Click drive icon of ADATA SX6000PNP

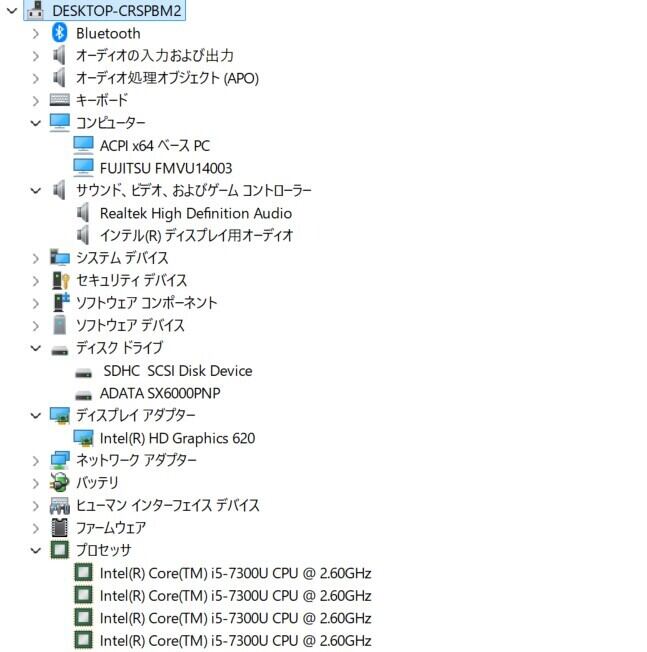tap(83, 395)
